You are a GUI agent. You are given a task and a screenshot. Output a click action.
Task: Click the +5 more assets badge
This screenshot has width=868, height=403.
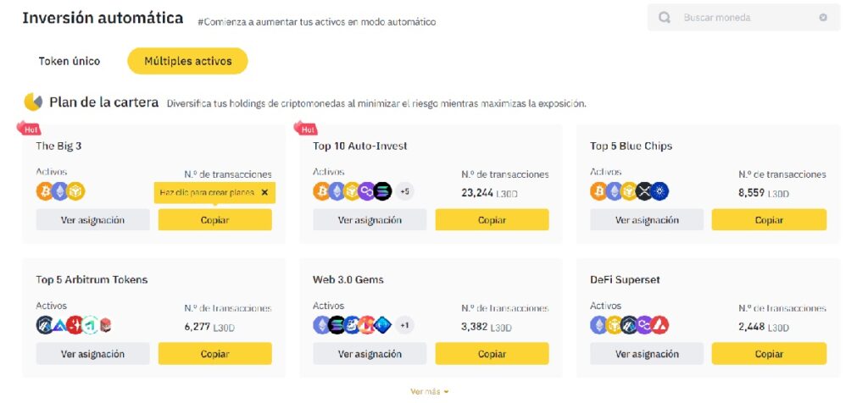(404, 191)
